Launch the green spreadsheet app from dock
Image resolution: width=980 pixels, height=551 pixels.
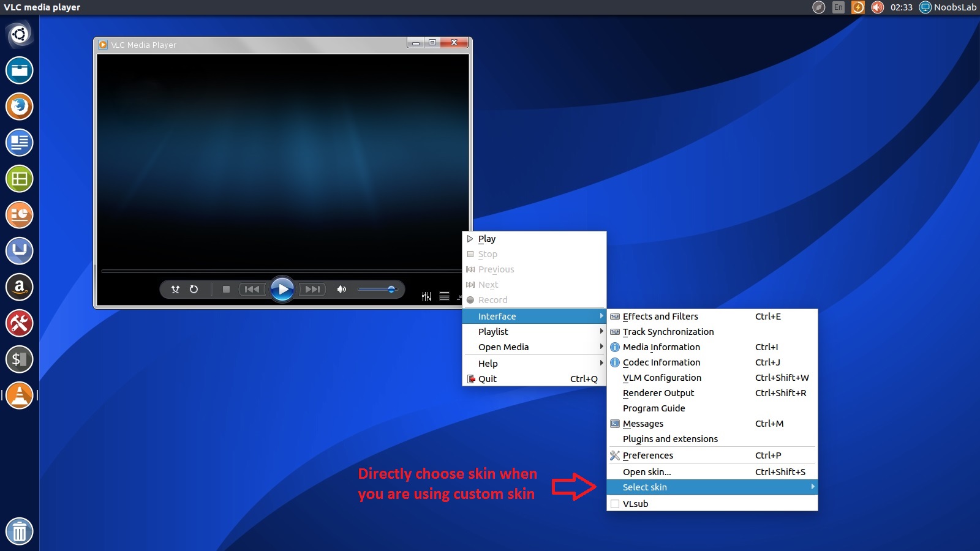point(20,179)
